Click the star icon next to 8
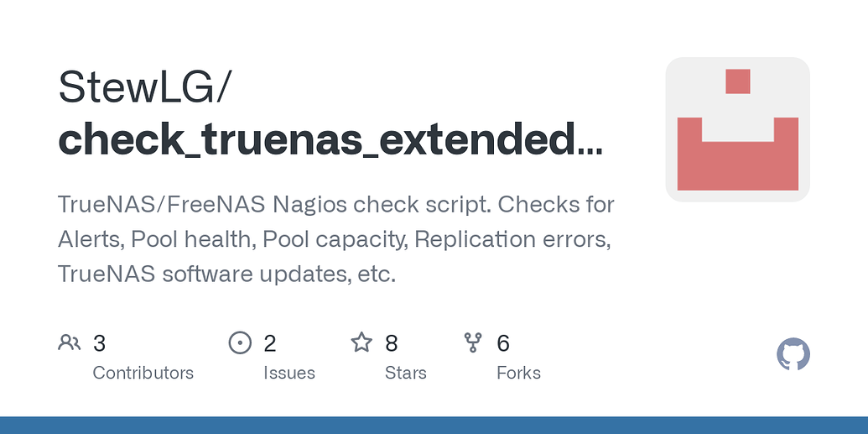This screenshot has height=434, width=868. [361, 342]
